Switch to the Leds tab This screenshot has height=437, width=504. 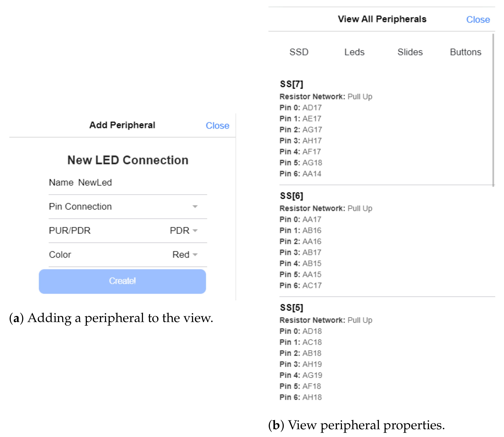tap(354, 52)
